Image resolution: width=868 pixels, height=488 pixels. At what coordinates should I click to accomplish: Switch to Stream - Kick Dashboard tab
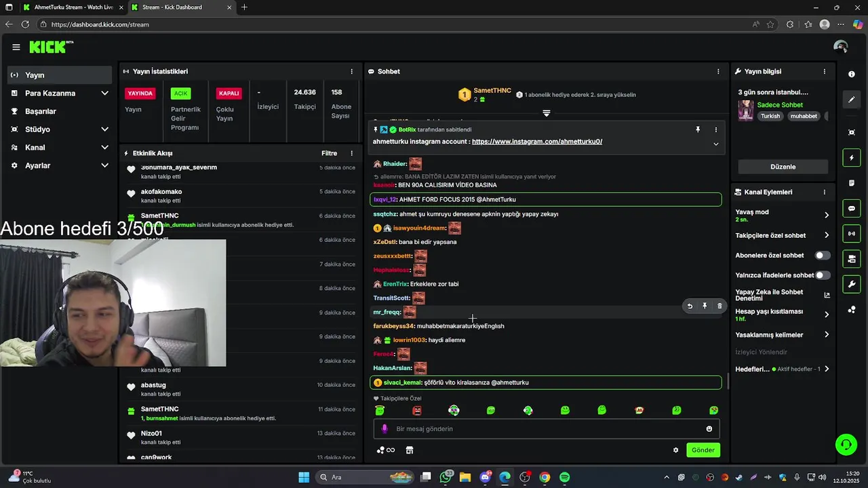pyautogui.click(x=180, y=7)
